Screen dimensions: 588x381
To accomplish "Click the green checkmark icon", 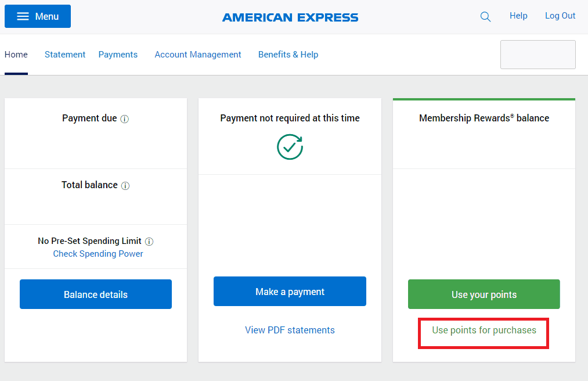I will (x=290, y=146).
